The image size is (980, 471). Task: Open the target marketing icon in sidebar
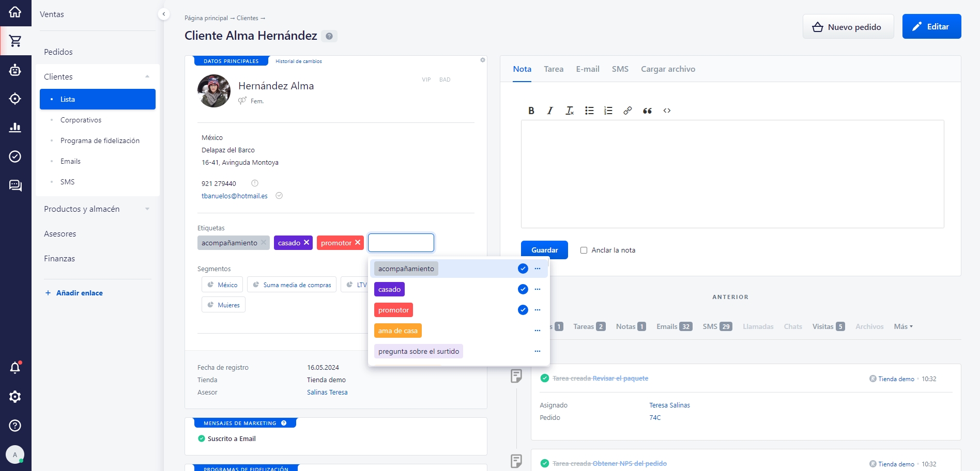pyautogui.click(x=15, y=99)
